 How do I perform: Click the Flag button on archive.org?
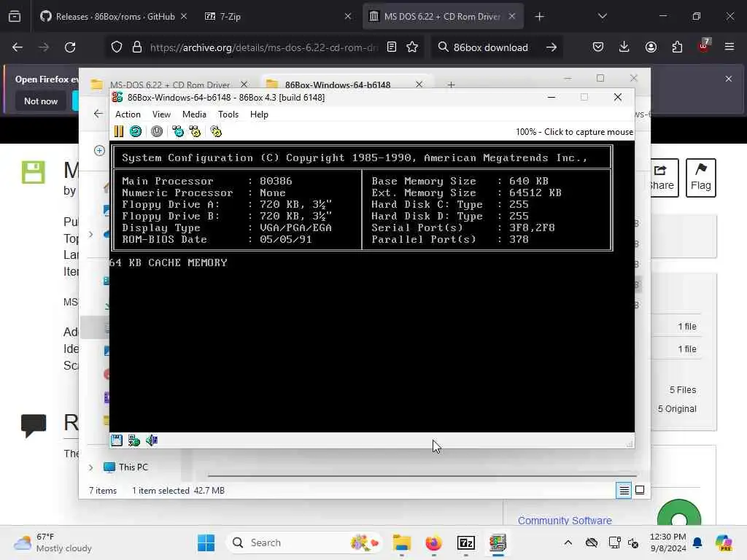[701, 178]
